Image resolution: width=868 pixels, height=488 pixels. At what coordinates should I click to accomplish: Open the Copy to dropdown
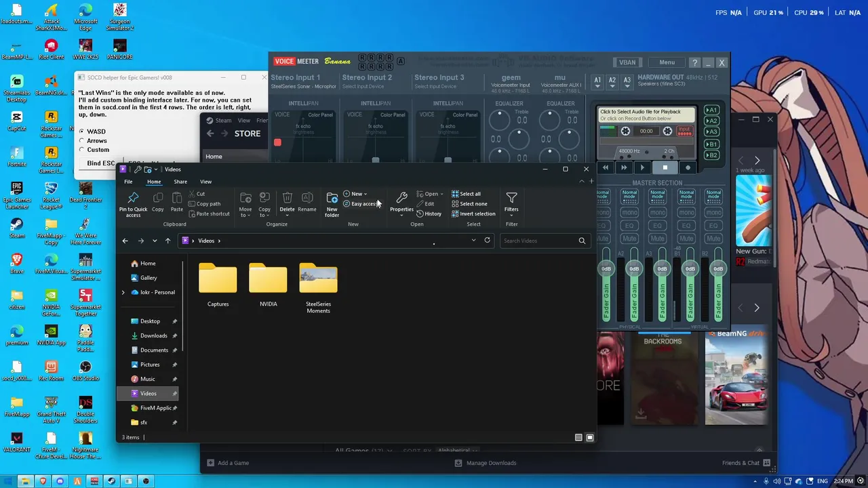264,203
